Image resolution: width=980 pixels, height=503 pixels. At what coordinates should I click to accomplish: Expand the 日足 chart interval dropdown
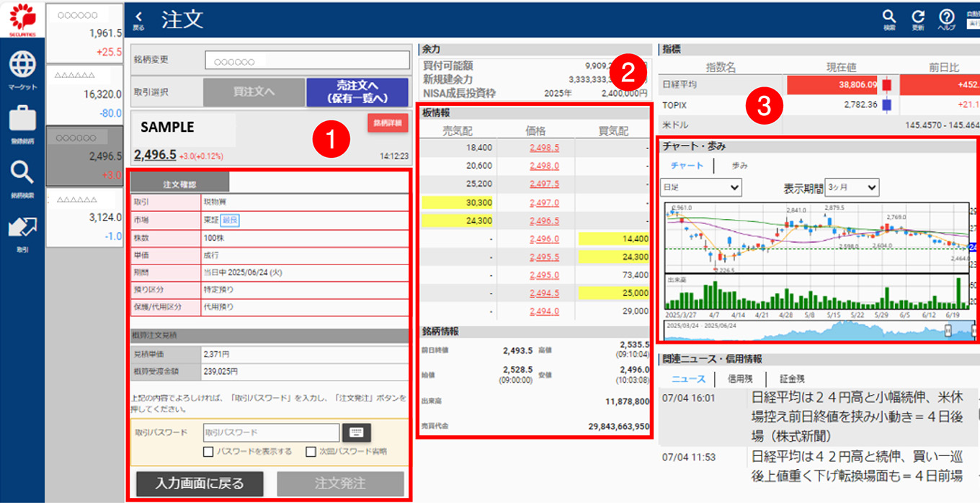[700, 187]
